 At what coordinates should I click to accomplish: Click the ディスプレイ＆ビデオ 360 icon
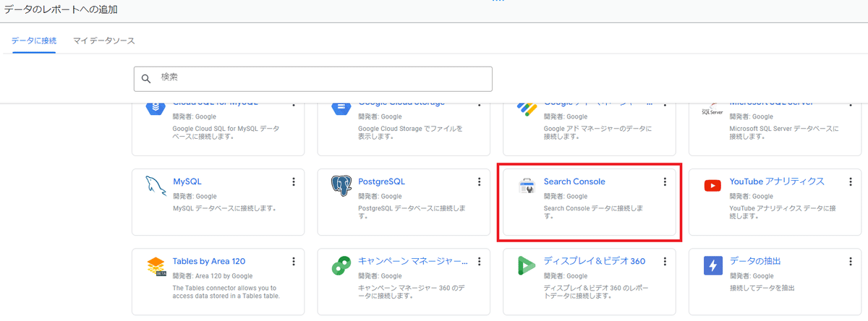(x=527, y=267)
